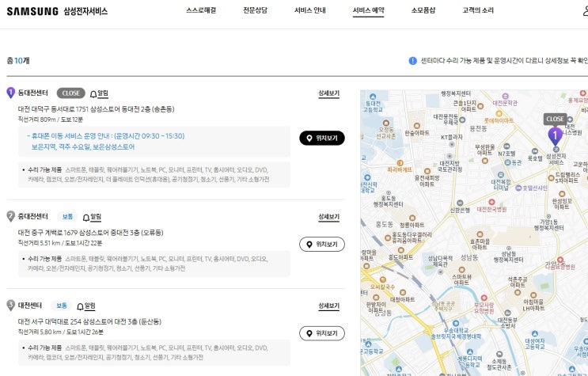
Task: Click 파리바게뜨 marker on the map
Action: [400, 163]
